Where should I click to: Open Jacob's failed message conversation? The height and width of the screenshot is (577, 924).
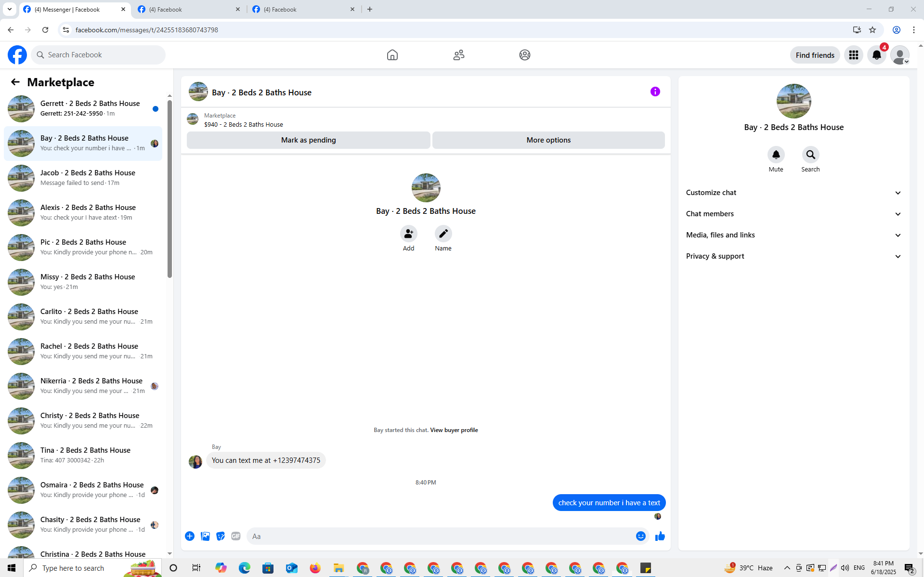(83, 178)
